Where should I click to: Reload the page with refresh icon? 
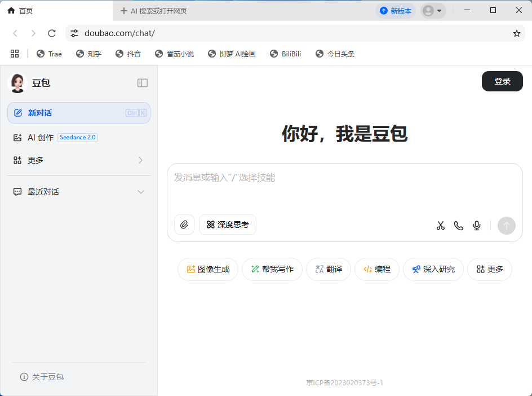[52, 33]
